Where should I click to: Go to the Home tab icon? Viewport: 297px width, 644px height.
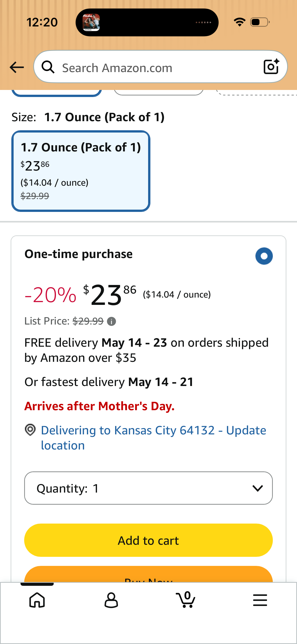[x=37, y=600]
